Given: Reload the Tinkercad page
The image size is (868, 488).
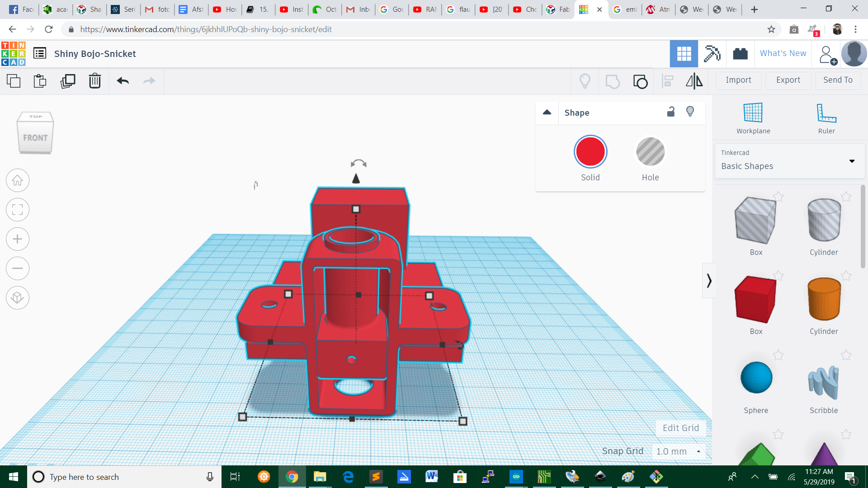Looking at the screenshot, I should click(49, 29).
